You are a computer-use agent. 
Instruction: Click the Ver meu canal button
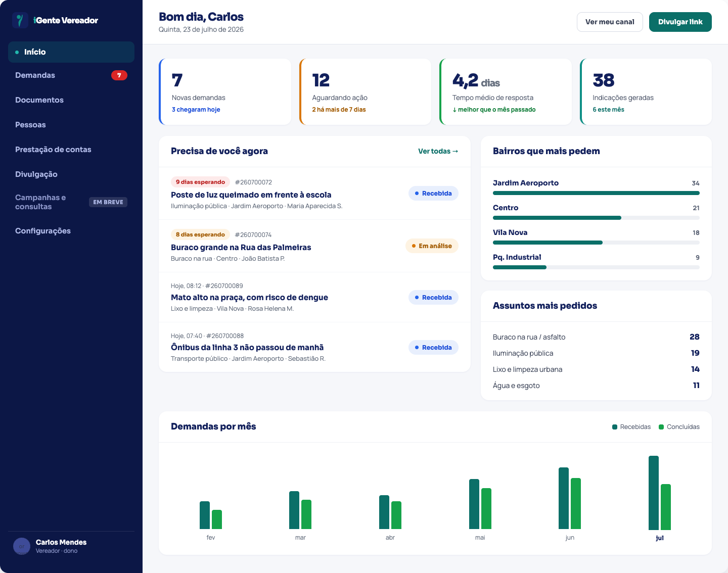610,22
